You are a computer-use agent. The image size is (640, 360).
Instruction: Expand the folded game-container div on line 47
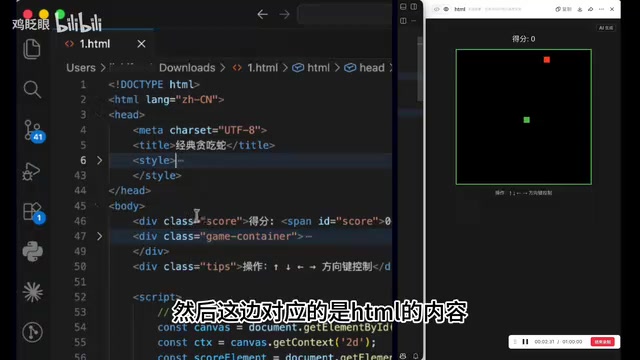100,236
